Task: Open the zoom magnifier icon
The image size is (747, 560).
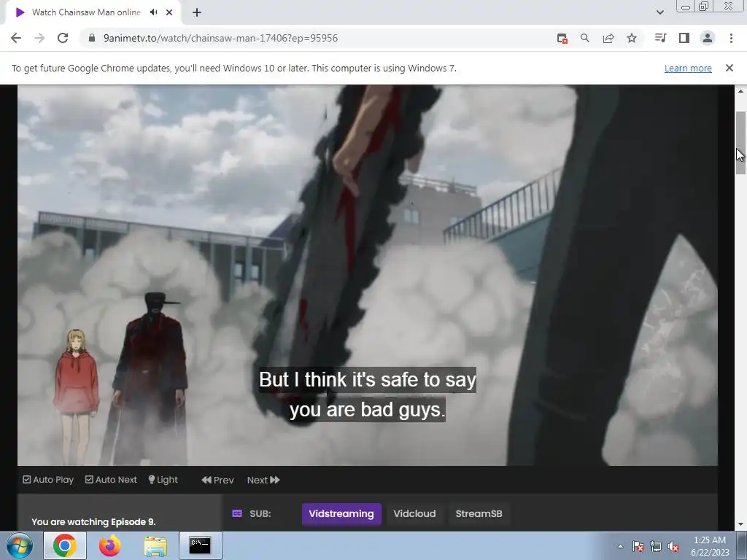Action: 585,38
